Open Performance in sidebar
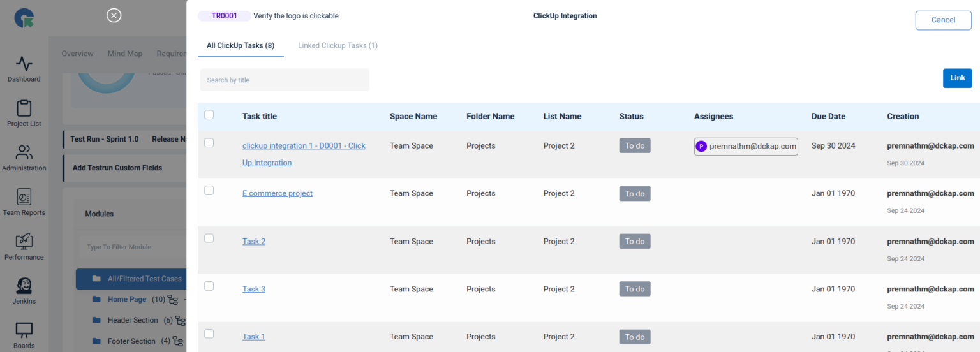 [24, 247]
